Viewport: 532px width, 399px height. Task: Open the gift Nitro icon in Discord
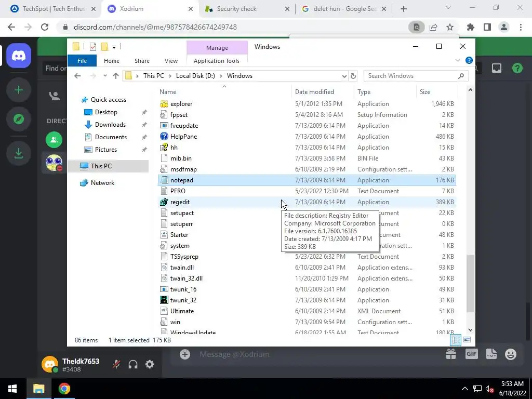[x=451, y=354]
